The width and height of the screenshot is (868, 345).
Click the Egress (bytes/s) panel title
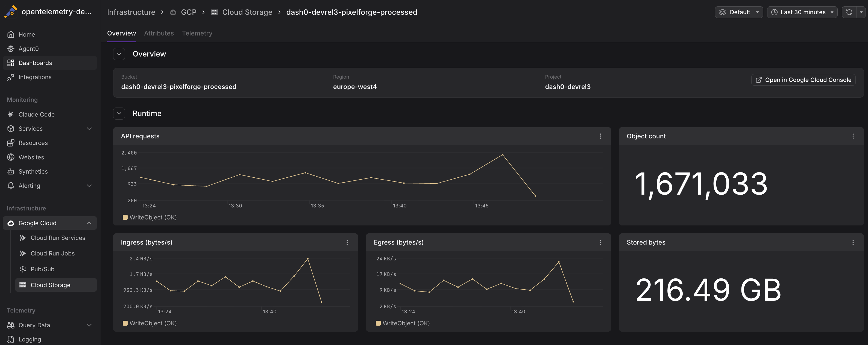coord(399,242)
